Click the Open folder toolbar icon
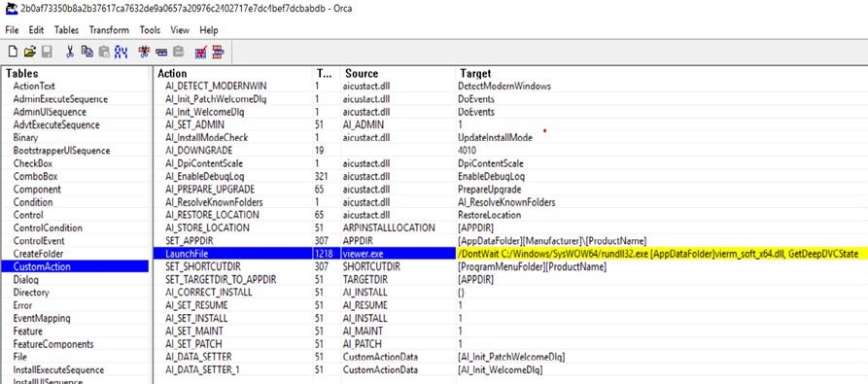Viewport: 868px width, 384px height. 30,52
